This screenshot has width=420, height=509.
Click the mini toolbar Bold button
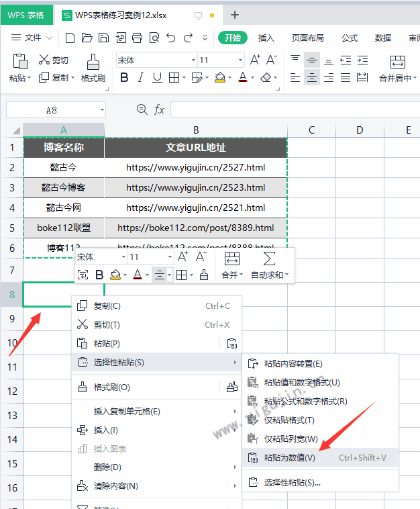[x=99, y=275]
